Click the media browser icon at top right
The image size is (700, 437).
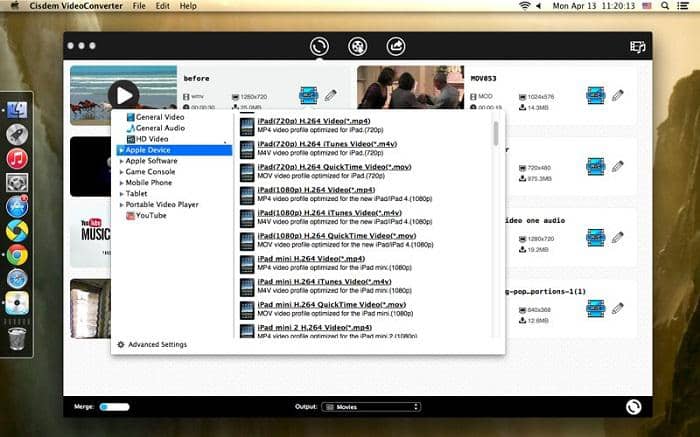(x=637, y=46)
